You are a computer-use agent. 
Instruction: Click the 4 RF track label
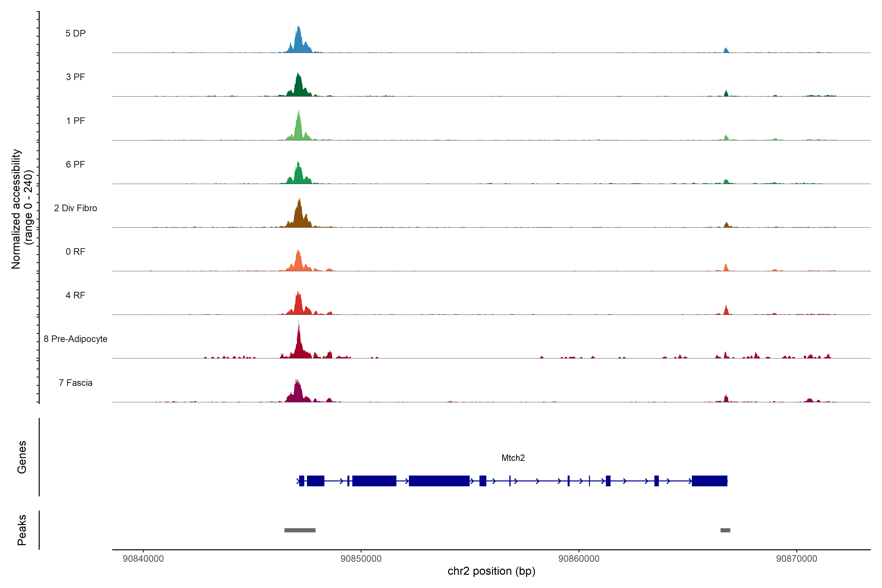[x=75, y=295]
